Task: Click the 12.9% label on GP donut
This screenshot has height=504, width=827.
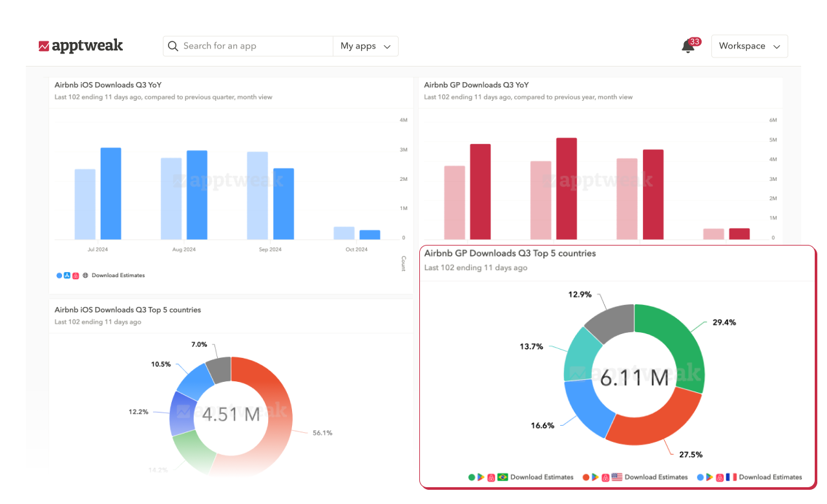Action: point(580,294)
